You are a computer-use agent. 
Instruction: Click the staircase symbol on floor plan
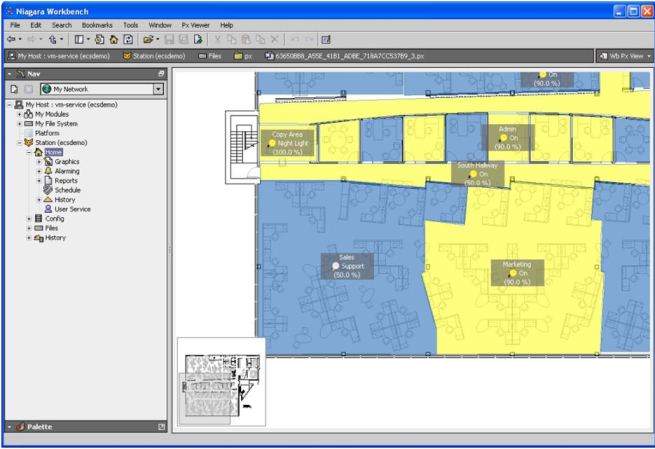[x=245, y=145]
